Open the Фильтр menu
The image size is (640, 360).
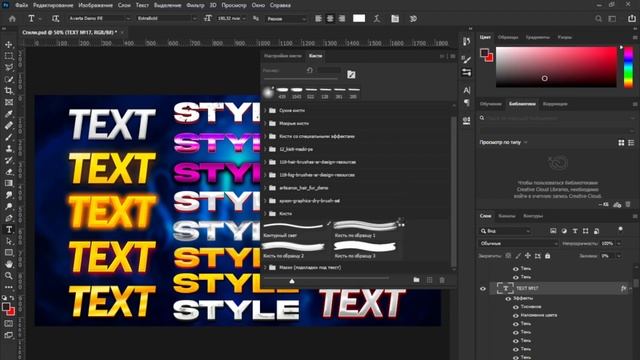(x=195, y=5)
